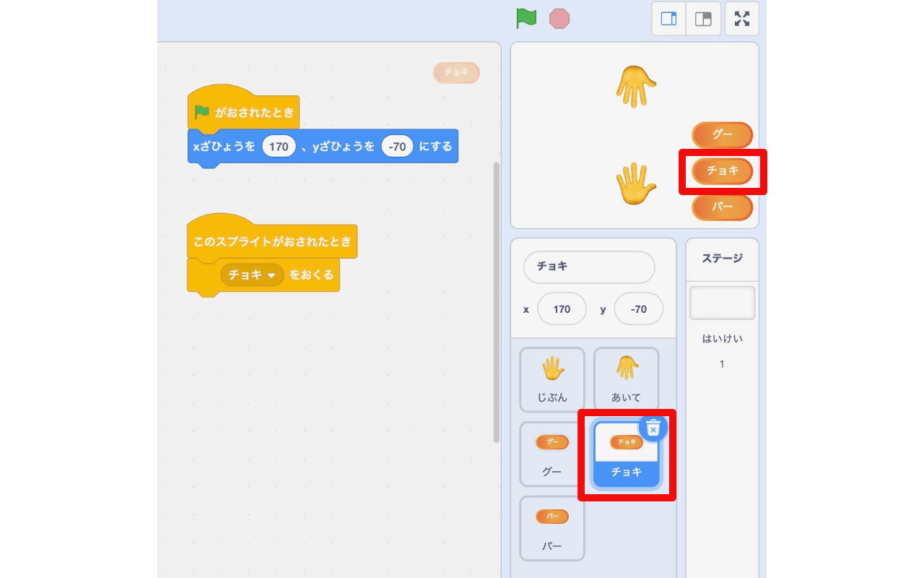
Task: Select the グー sprite thumbnail
Action: pos(552,454)
